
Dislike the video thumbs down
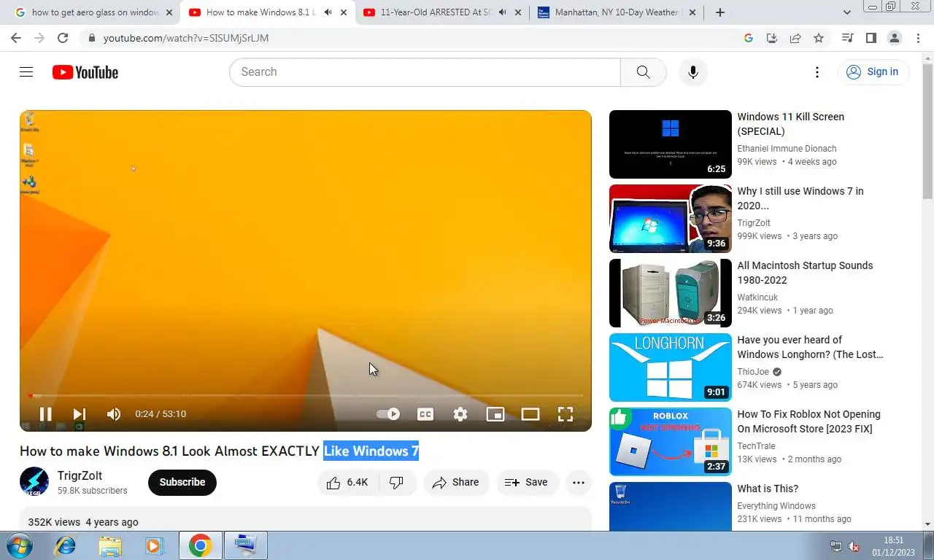[397, 483]
